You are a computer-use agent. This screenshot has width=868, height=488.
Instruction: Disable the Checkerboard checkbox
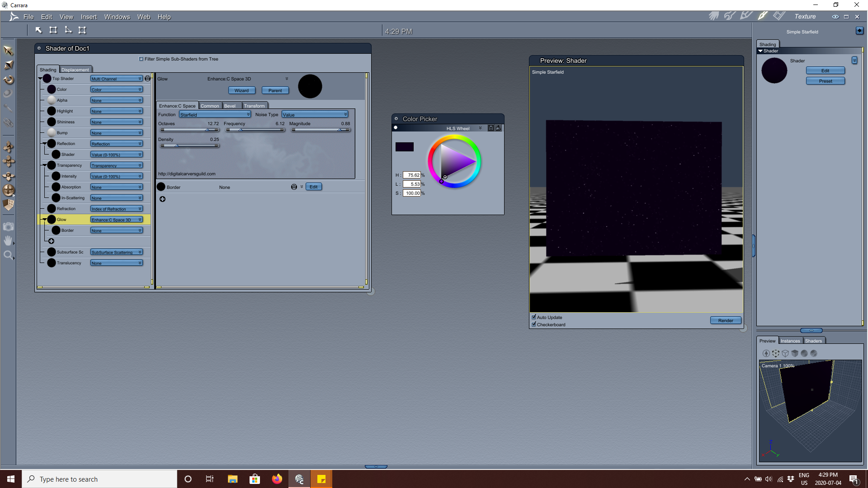pos(534,324)
